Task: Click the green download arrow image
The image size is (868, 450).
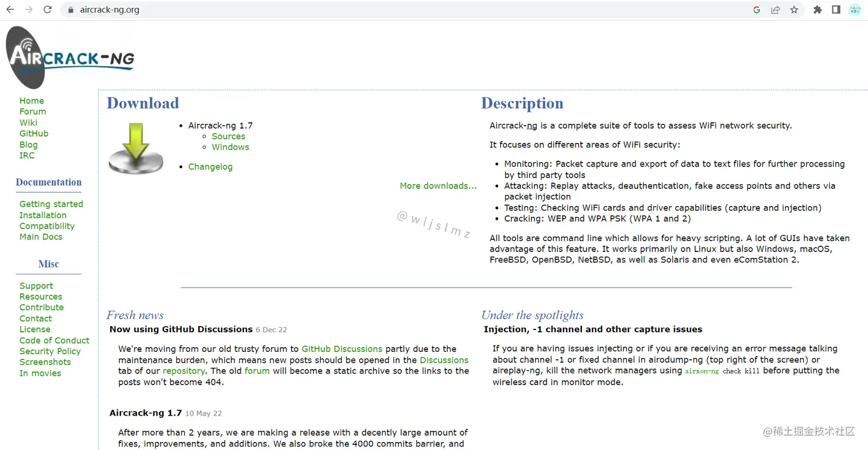Action: [136, 148]
